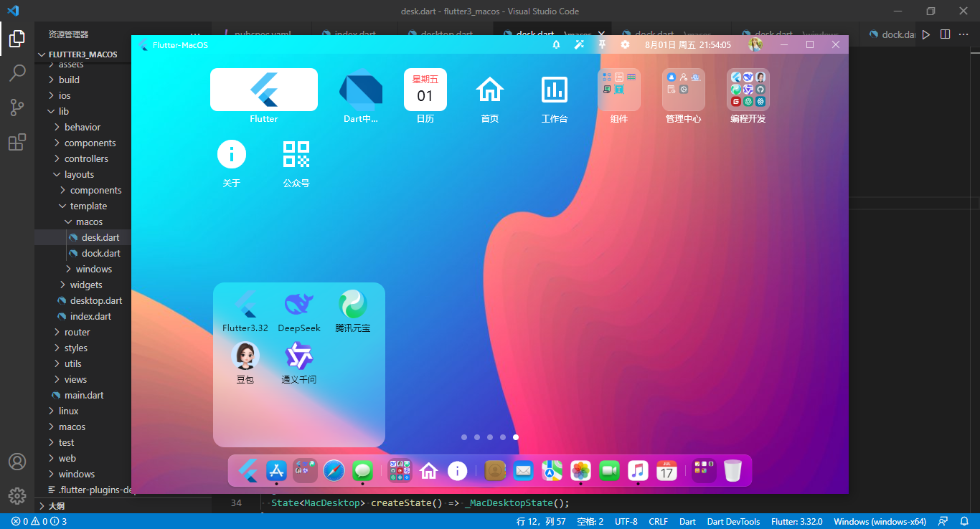The height and width of the screenshot is (529, 980).
Task: Select the first page indicator dot
Action: pyautogui.click(x=464, y=437)
